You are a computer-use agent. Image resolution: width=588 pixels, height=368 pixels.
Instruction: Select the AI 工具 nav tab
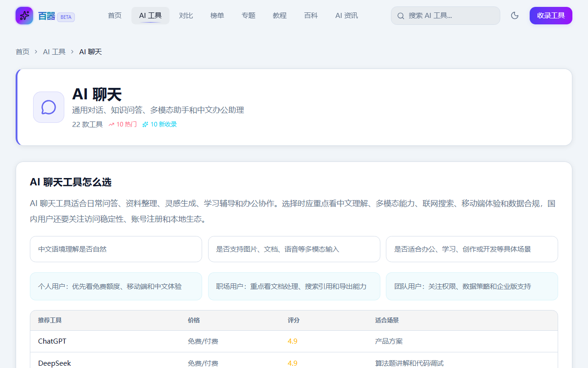150,16
